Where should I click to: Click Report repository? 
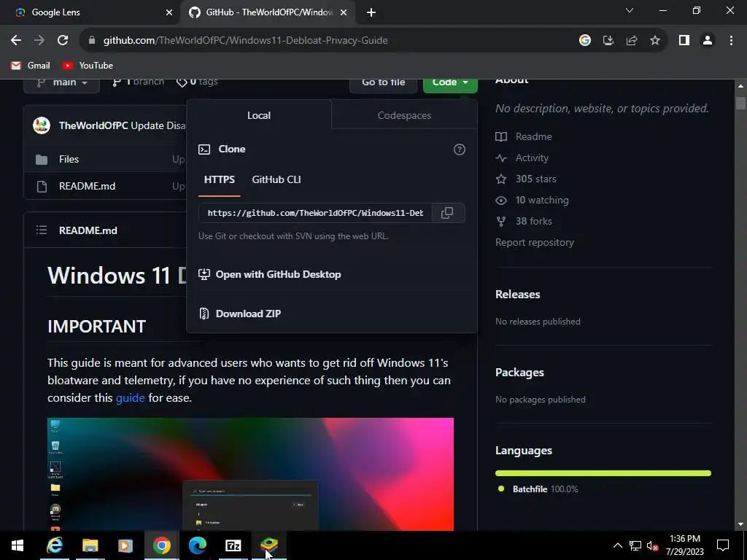pyautogui.click(x=535, y=242)
